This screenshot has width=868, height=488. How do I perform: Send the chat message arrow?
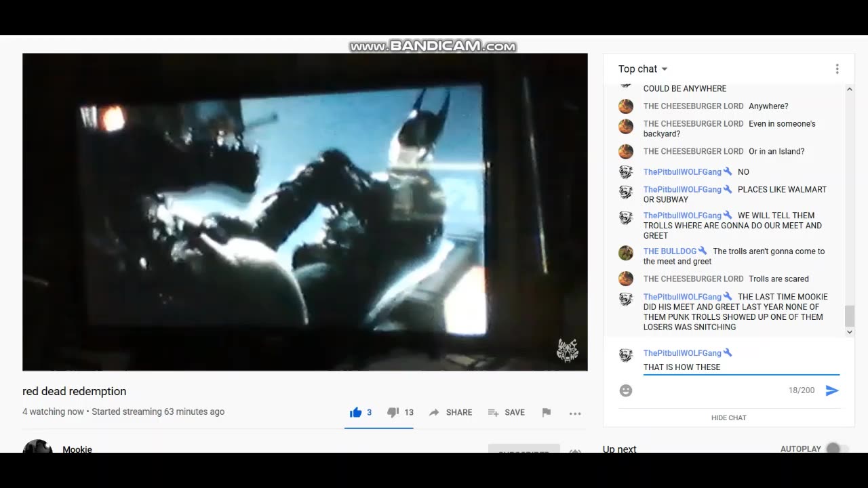point(832,390)
